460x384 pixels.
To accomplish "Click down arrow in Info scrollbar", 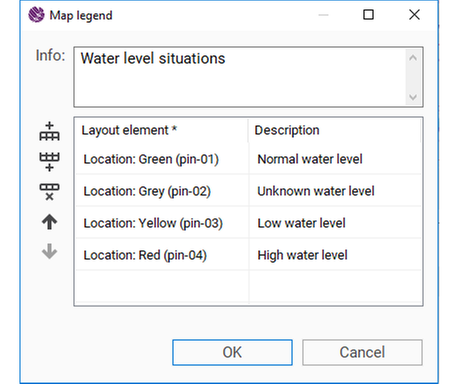I will [413, 97].
